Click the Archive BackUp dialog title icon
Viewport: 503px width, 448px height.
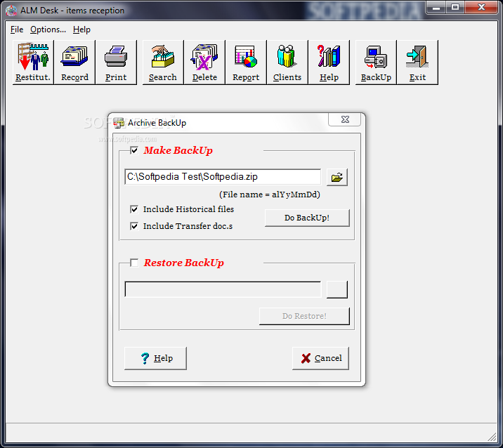[x=119, y=123]
